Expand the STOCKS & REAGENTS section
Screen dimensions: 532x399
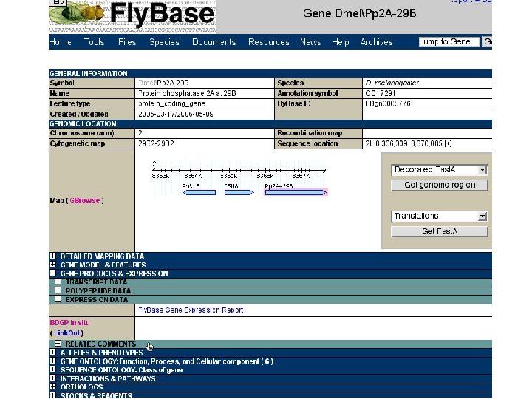click(x=52, y=395)
